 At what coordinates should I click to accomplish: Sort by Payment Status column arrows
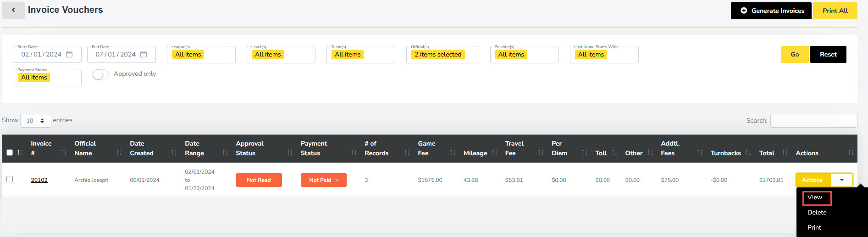[x=354, y=153]
